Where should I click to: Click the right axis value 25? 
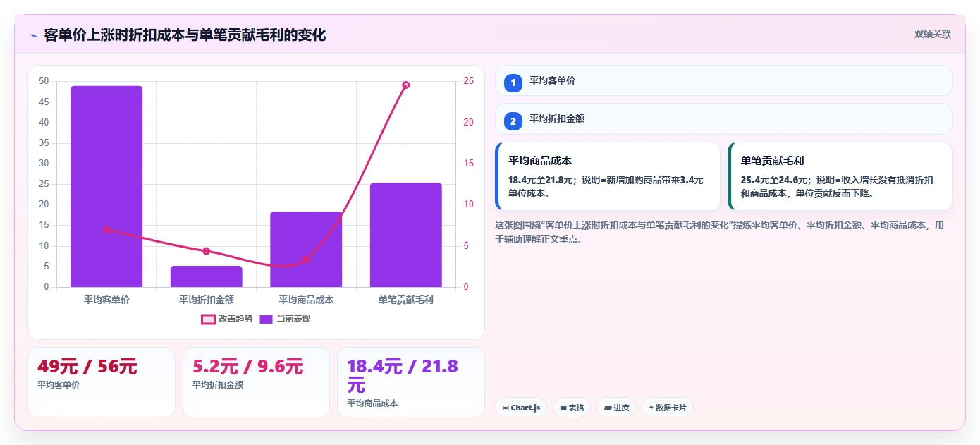tap(469, 81)
